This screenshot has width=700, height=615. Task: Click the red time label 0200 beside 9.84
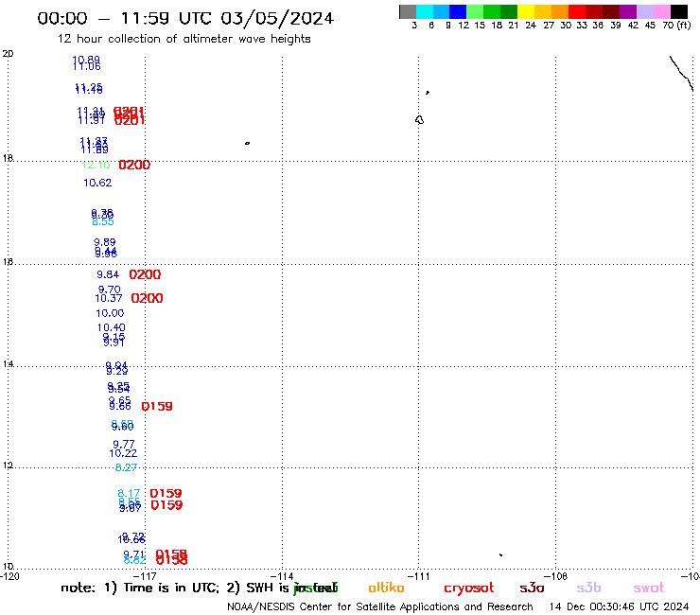pyautogui.click(x=145, y=274)
